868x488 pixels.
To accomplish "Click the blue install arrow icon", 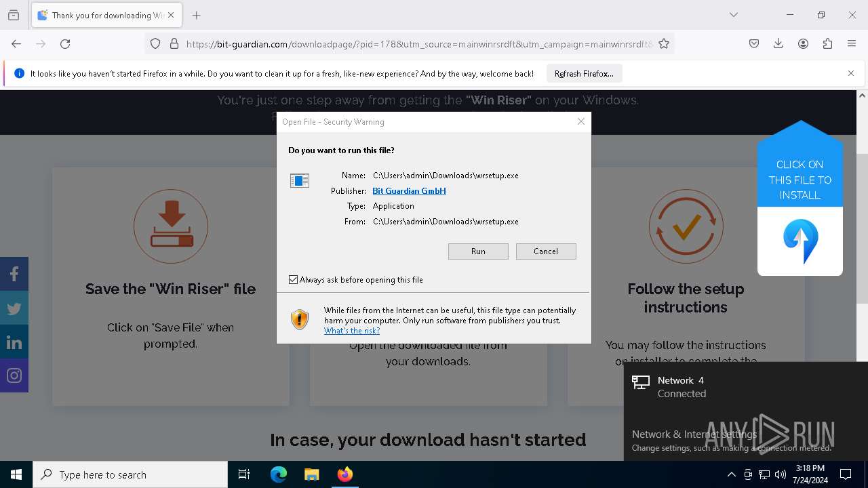I will pyautogui.click(x=800, y=241).
